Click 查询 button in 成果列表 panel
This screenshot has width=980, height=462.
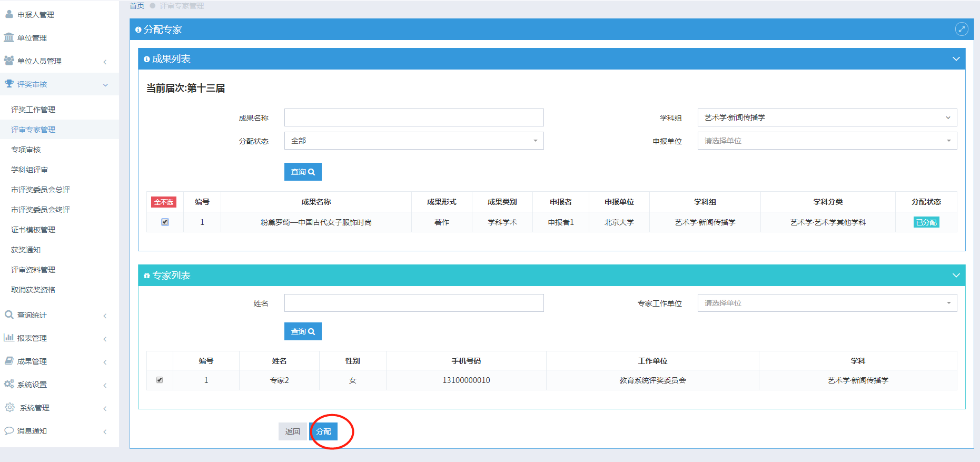tap(303, 172)
